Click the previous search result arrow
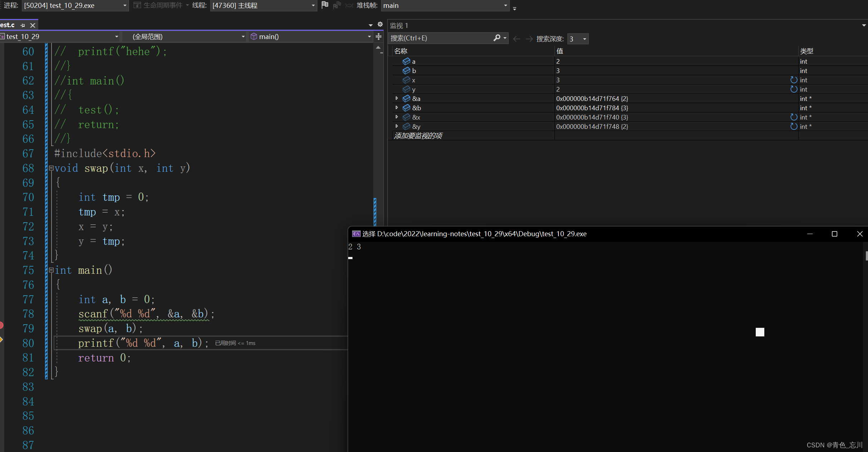This screenshot has width=868, height=452. pos(517,39)
